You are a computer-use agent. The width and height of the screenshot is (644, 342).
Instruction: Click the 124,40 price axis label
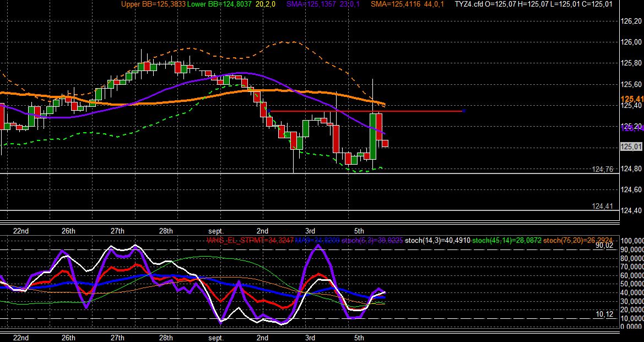click(632, 210)
